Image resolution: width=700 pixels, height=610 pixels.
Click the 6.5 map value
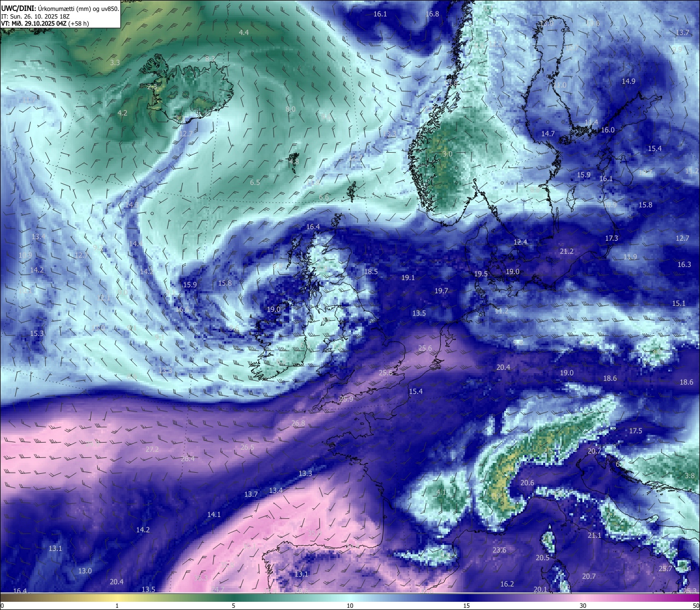[x=255, y=183]
